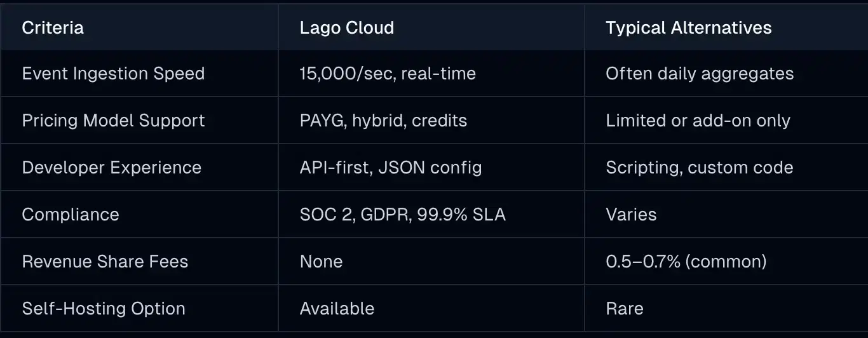Viewport: 868px width, 338px height.
Task: Click the Compliance row label
Action: click(71, 215)
